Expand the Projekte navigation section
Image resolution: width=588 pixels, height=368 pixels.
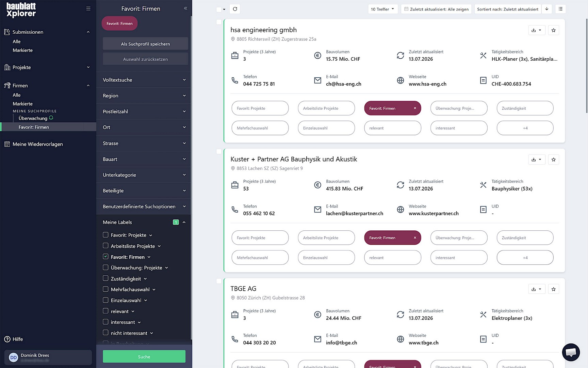pos(48,67)
